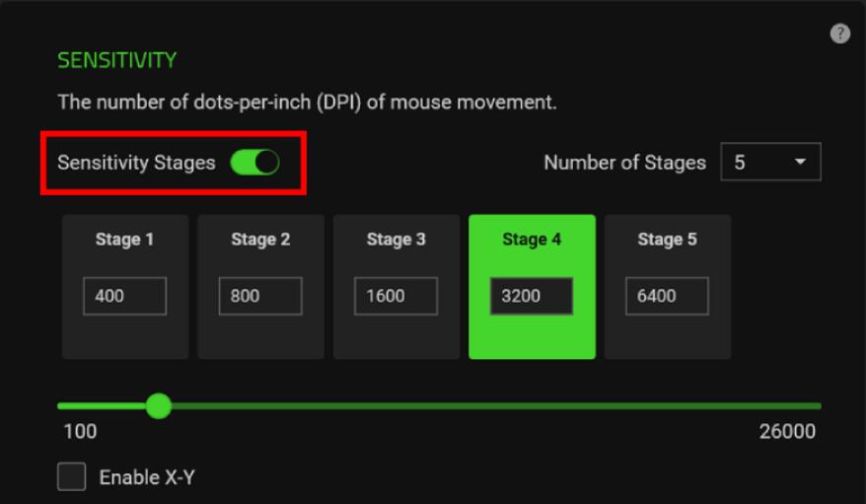Viewport: 866px width, 504px height.
Task: Click the green DPI slider handle
Action: [x=158, y=405]
